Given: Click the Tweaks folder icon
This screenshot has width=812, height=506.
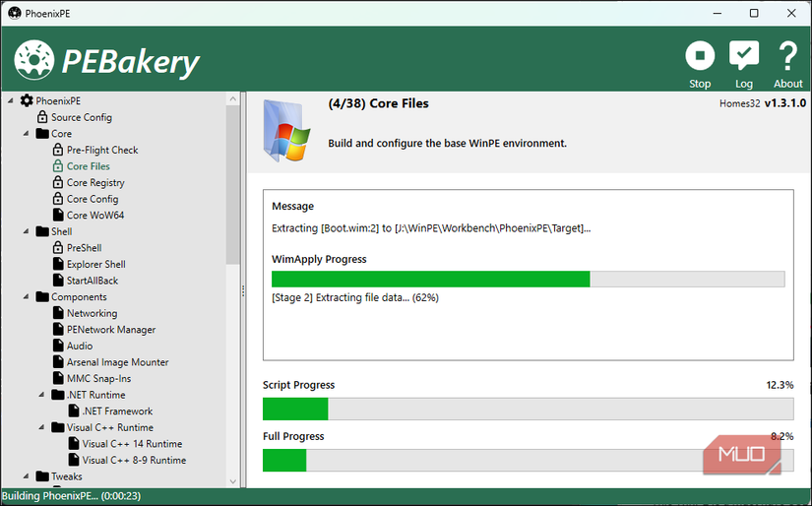Looking at the screenshot, I should 42,475.
